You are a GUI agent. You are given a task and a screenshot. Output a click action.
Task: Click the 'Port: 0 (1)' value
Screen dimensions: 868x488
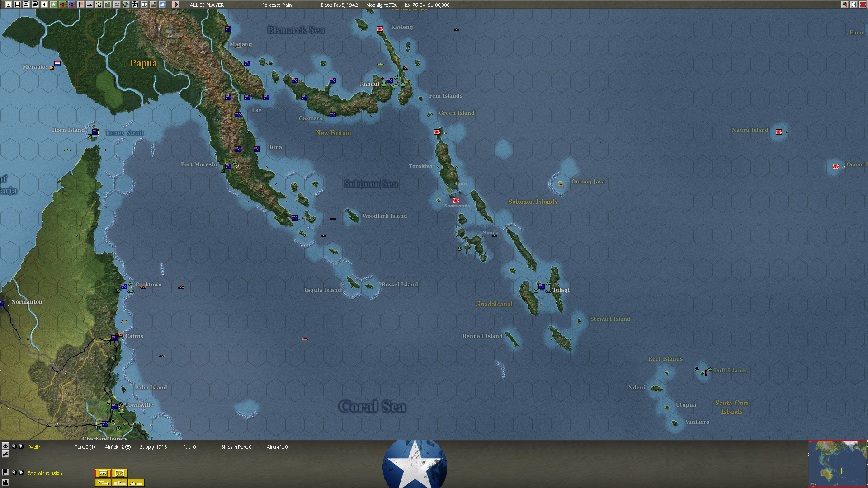pyautogui.click(x=85, y=447)
